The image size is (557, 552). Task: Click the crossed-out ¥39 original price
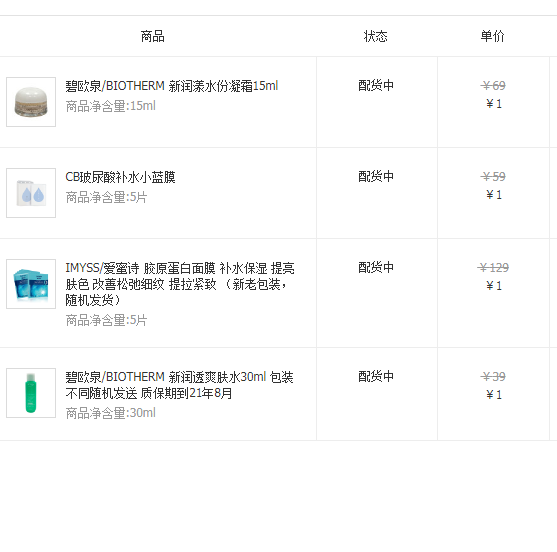point(493,377)
